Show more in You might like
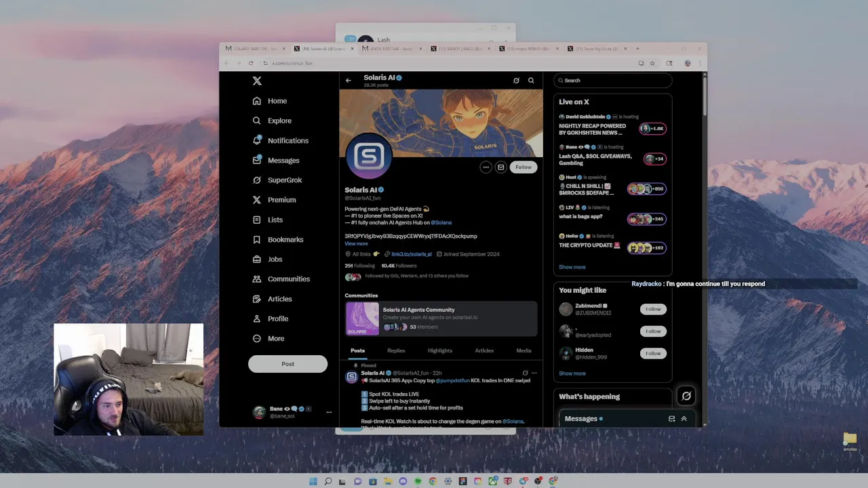The width and height of the screenshot is (868, 488). point(572,373)
